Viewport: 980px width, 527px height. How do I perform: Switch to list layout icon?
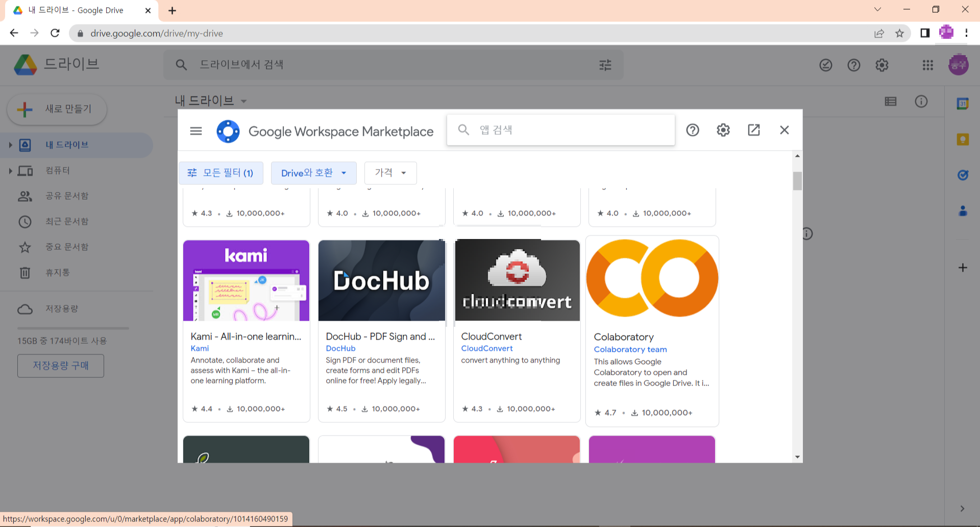click(891, 102)
